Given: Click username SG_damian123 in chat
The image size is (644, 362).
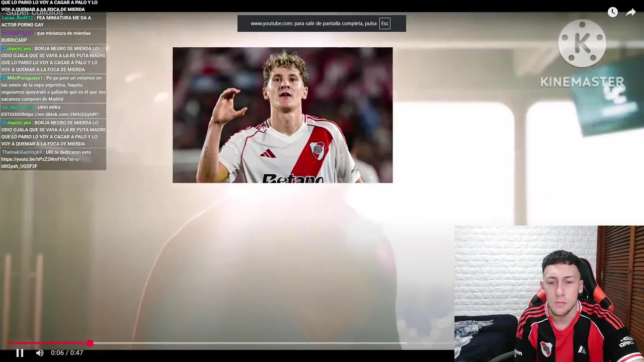Looking at the screenshot, I should 18,107.
